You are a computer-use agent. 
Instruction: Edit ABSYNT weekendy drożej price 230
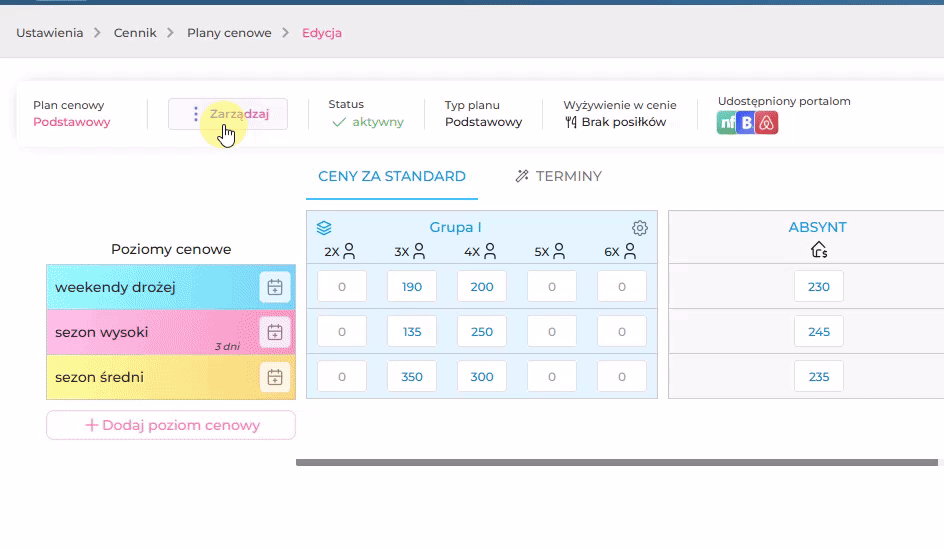(819, 286)
